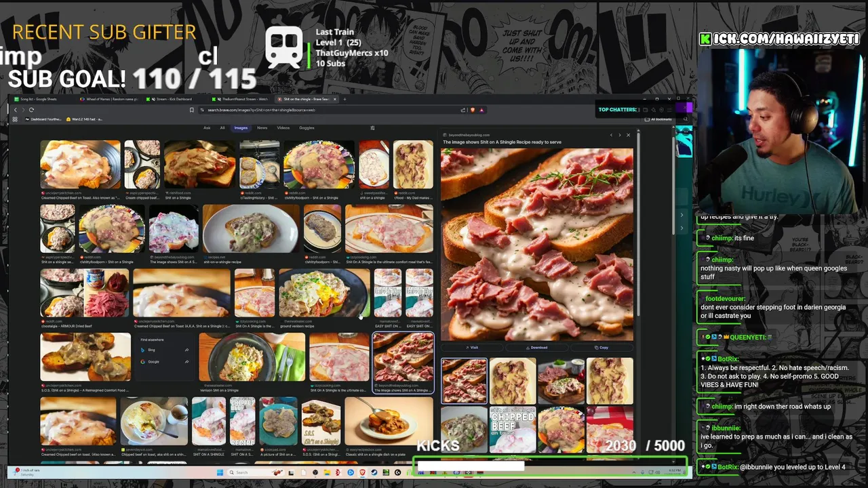Screen dimensions: 868x488
Task: Select the Videos search category
Action: click(283, 127)
